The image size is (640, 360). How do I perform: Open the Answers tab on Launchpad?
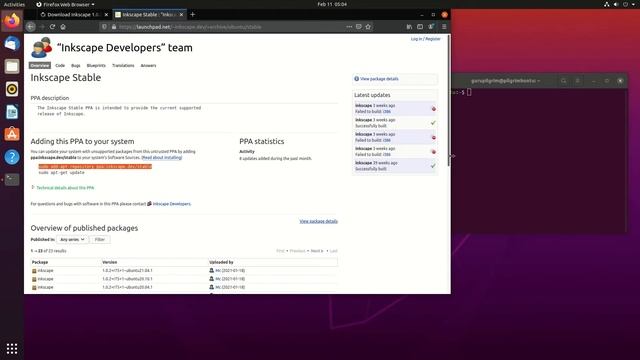tap(148, 65)
